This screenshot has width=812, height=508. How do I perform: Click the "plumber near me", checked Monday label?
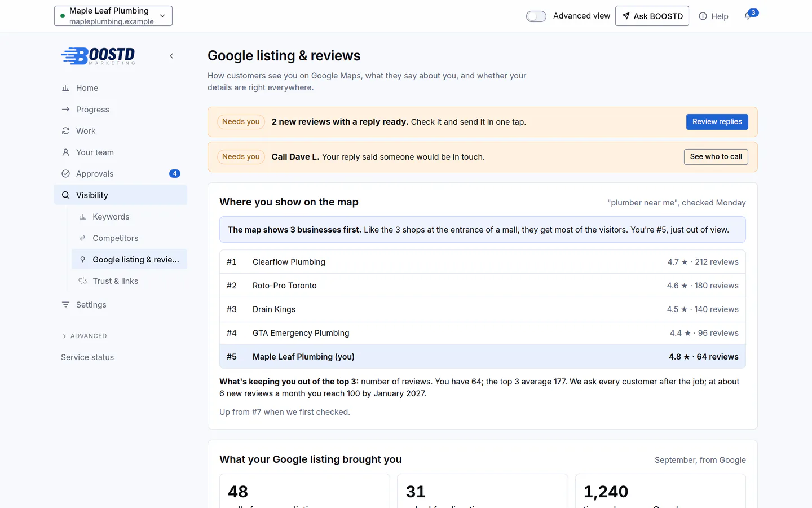pyautogui.click(x=677, y=203)
